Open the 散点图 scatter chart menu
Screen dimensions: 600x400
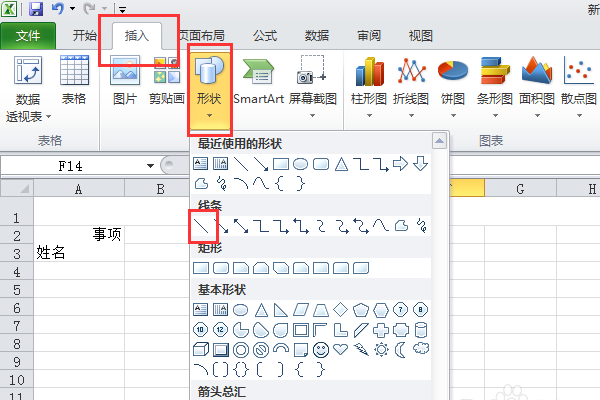(x=579, y=87)
